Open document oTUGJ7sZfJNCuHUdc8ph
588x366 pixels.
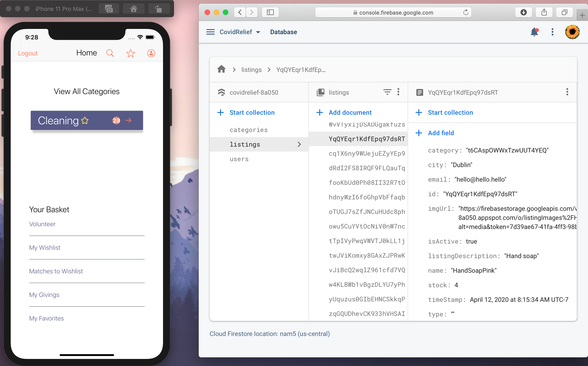coord(367,212)
